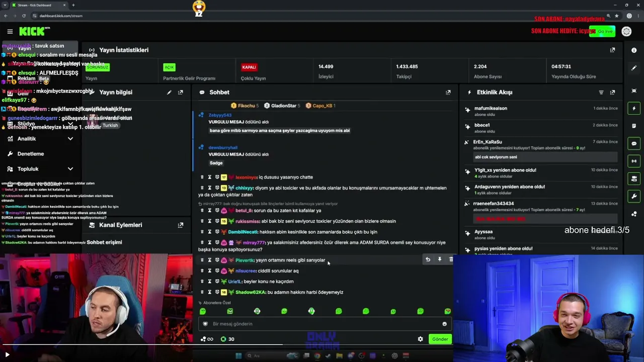Select the Stream - Kick Dashboard browser tab
This screenshot has height=362, width=644.
pos(39,5)
